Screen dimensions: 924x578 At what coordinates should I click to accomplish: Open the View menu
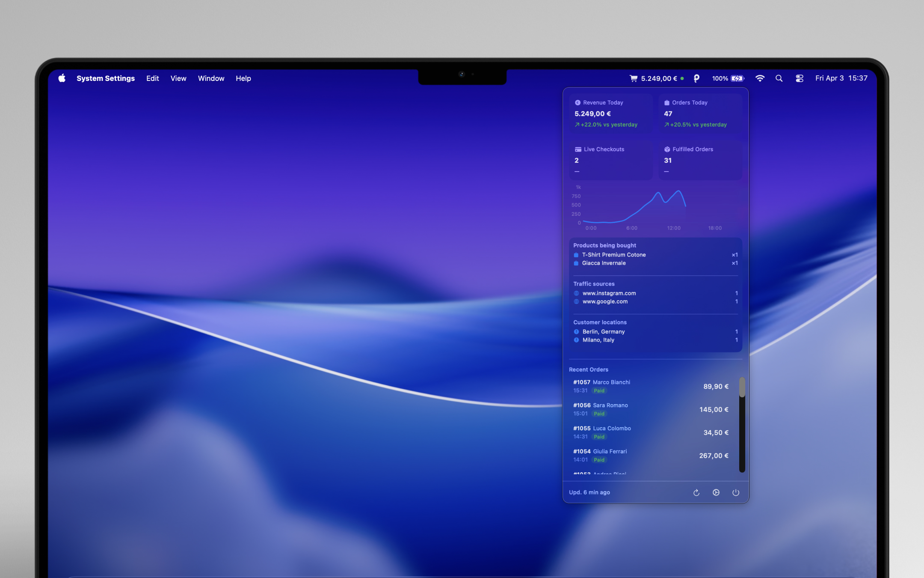178,78
